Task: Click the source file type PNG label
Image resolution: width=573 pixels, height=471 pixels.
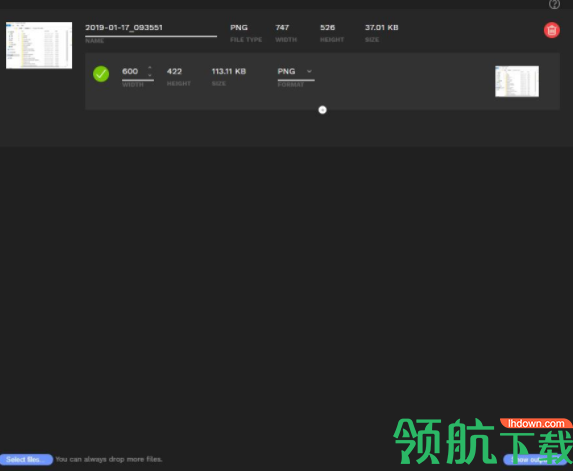Action: (x=239, y=27)
